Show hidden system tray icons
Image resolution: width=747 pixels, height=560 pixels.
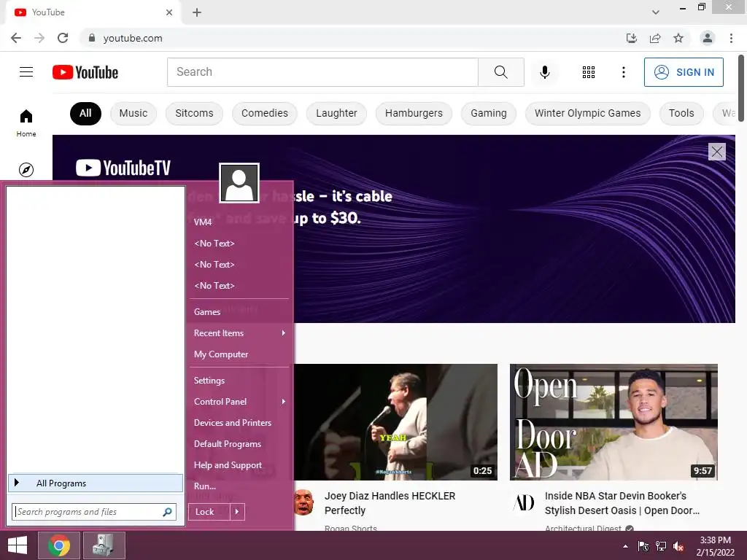(625, 546)
